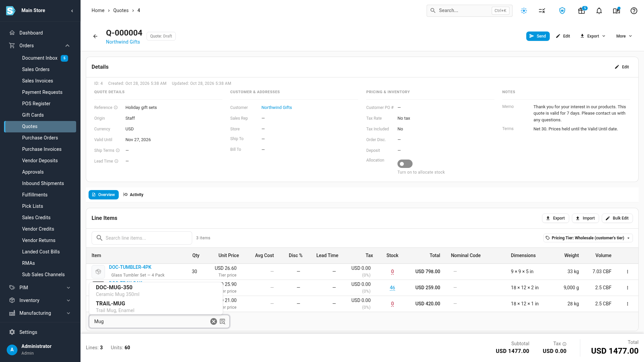
Task: Click the info icon next to Tax total
Action: tap(565, 344)
